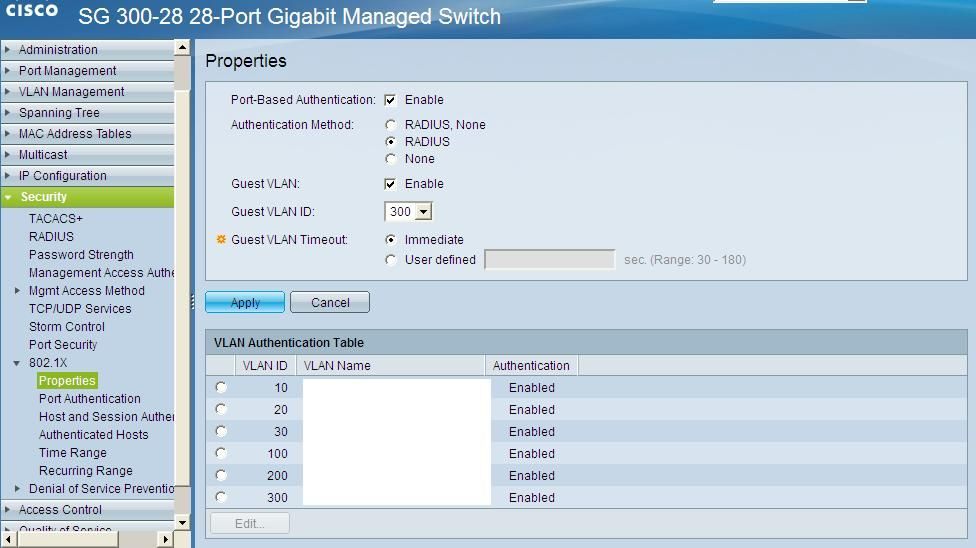Select the VLAN 200 row radio button

[221, 475]
